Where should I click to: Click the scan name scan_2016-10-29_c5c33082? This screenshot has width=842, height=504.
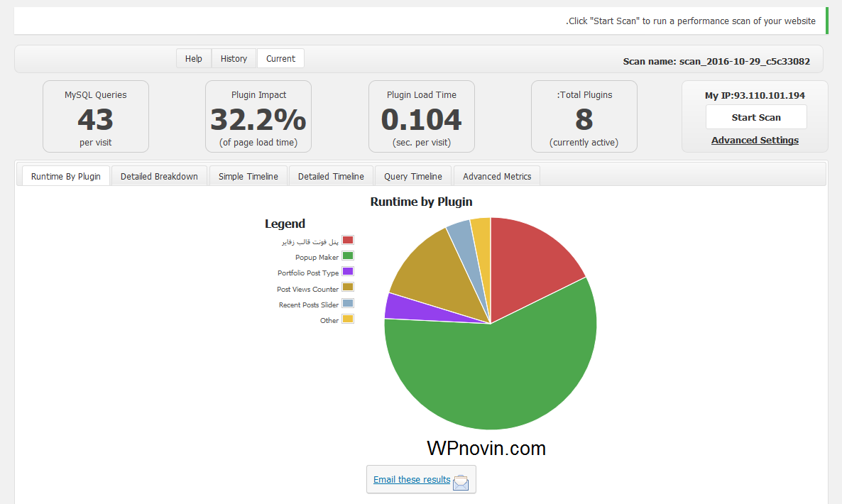[744, 61]
